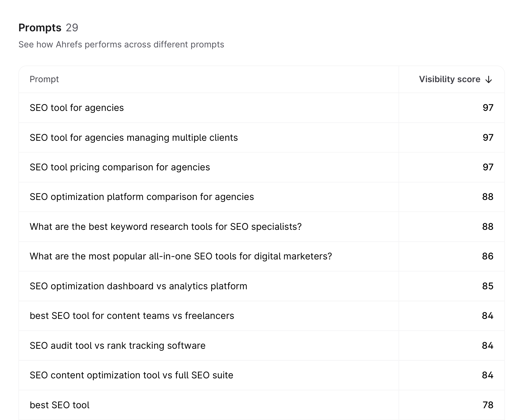Click the prompts count 29
523x420 pixels.
pyautogui.click(x=72, y=28)
